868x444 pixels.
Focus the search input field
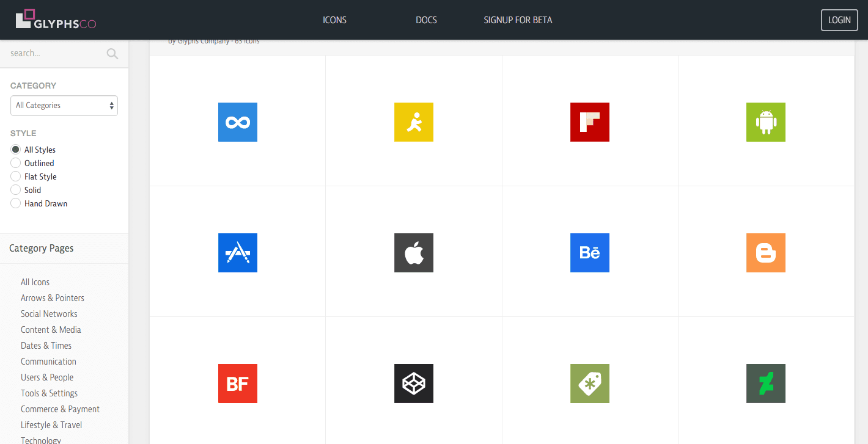(55, 54)
